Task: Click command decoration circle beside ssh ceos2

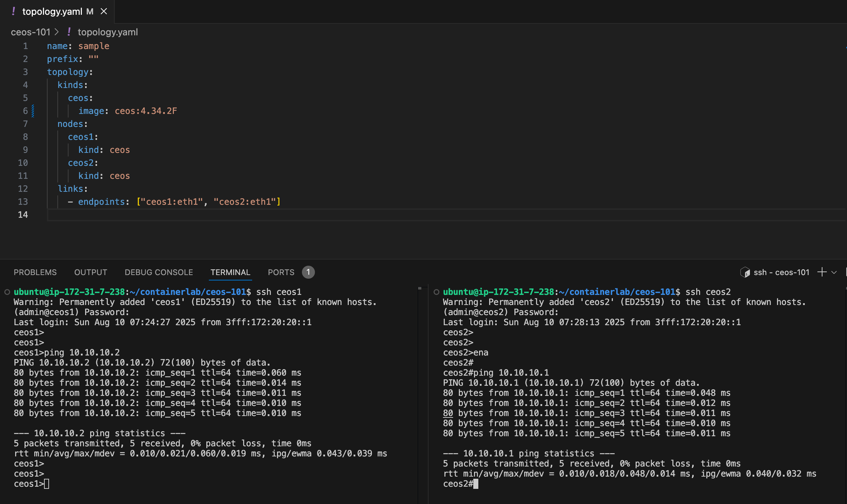Action: pos(436,292)
